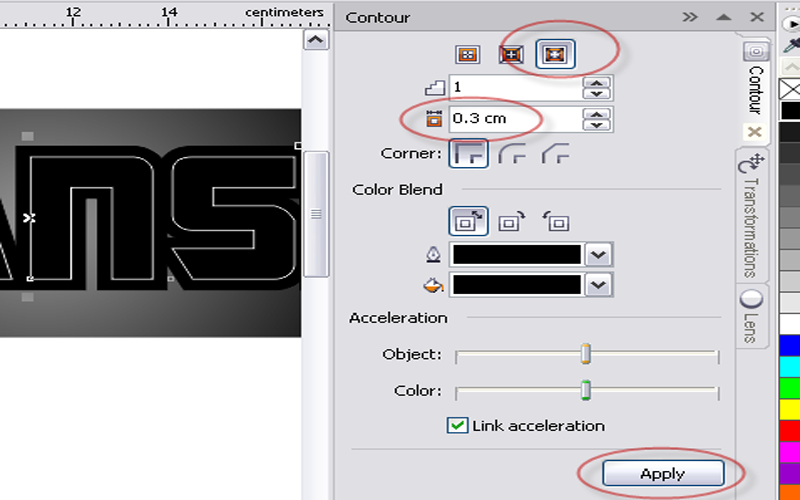Close the Contour docker panel

(757, 17)
